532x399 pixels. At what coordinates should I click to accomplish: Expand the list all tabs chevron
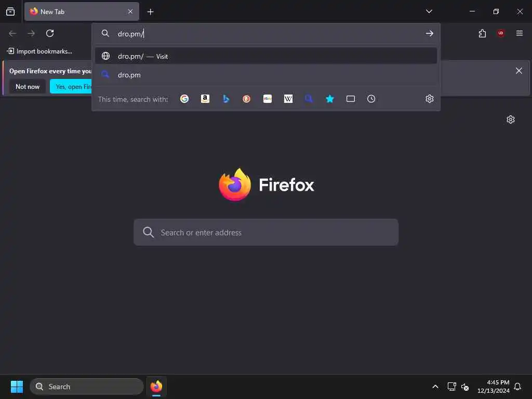coord(429,11)
